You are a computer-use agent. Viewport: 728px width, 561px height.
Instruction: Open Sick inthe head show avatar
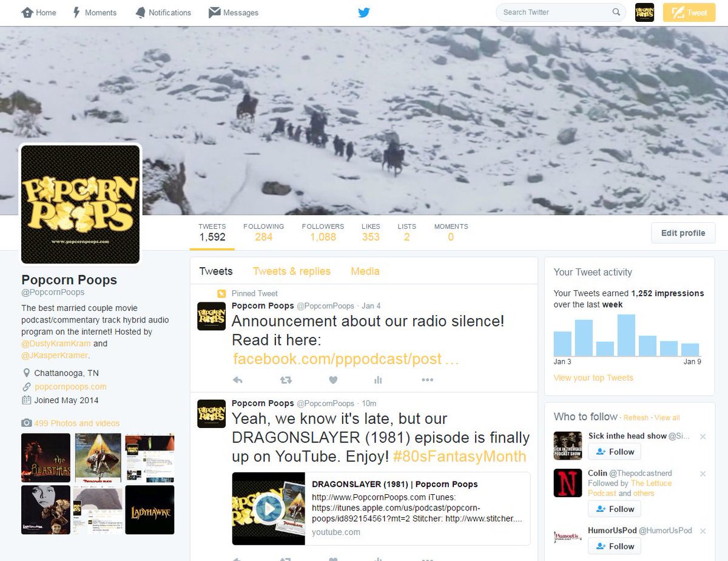pyautogui.click(x=568, y=446)
